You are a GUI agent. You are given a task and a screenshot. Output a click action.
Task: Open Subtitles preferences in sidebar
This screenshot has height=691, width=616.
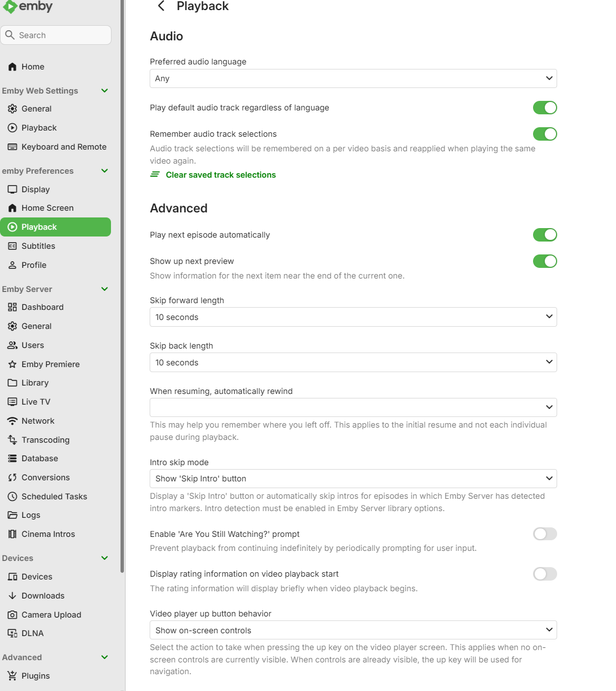(38, 246)
